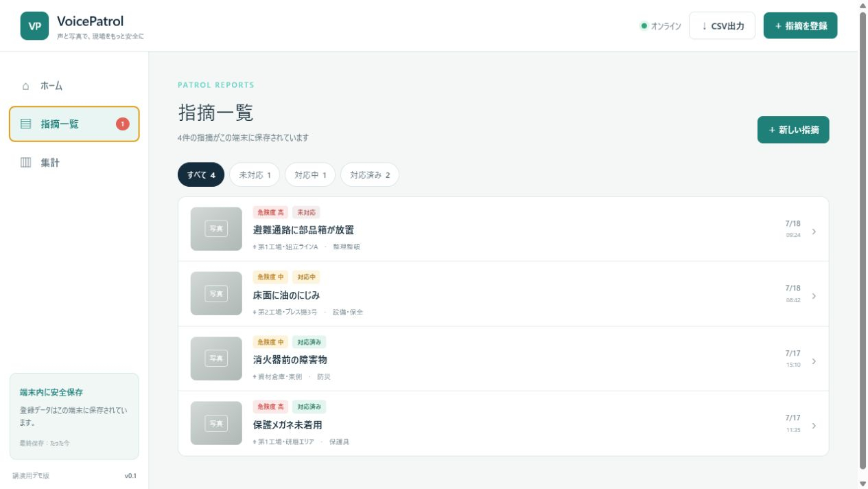Click 対応済み tag on 保護メガネ未着用
Viewport: 868px width, 489px height.
[x=309, y=407]
